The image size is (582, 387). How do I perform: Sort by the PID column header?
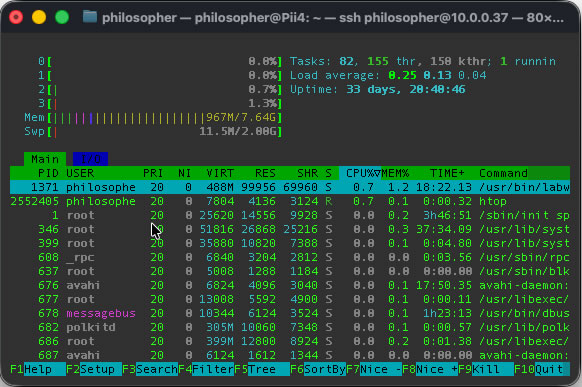[x=48, y=173]
